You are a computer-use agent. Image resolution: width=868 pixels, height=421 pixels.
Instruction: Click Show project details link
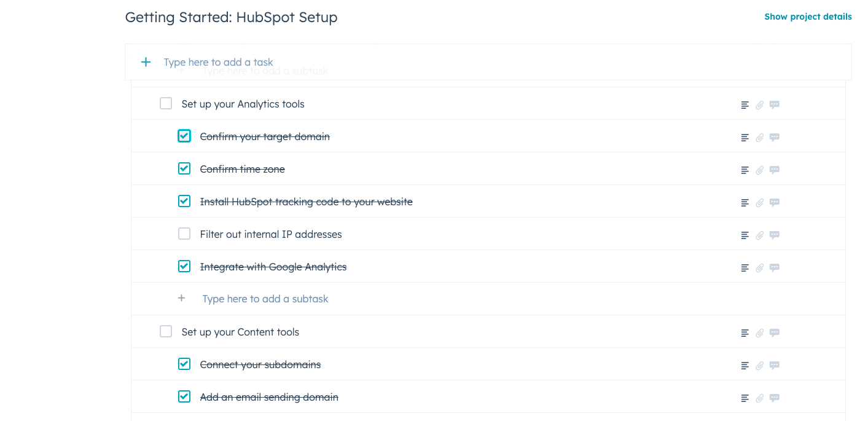point(808,17)
